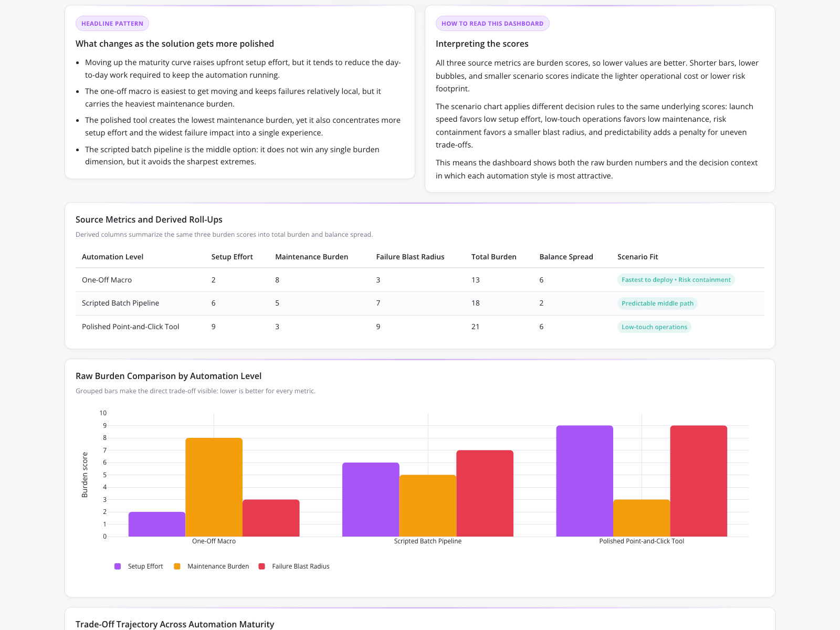Click Failure Blast Radius legend label text
840x630 pixels.
(x=301, y=566)
